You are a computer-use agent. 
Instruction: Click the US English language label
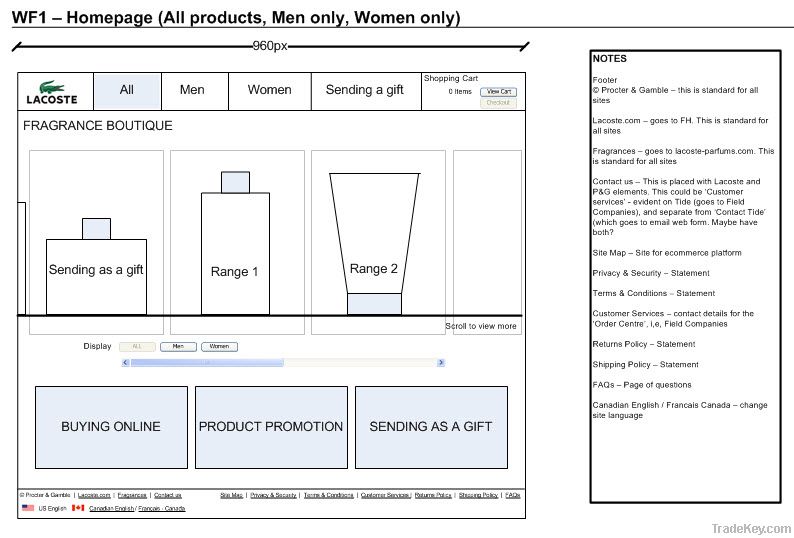tap(53, 509)
